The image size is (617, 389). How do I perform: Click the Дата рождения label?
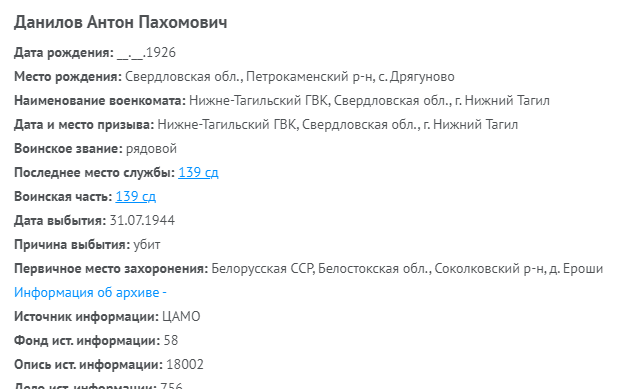click(x=64, y=52)
